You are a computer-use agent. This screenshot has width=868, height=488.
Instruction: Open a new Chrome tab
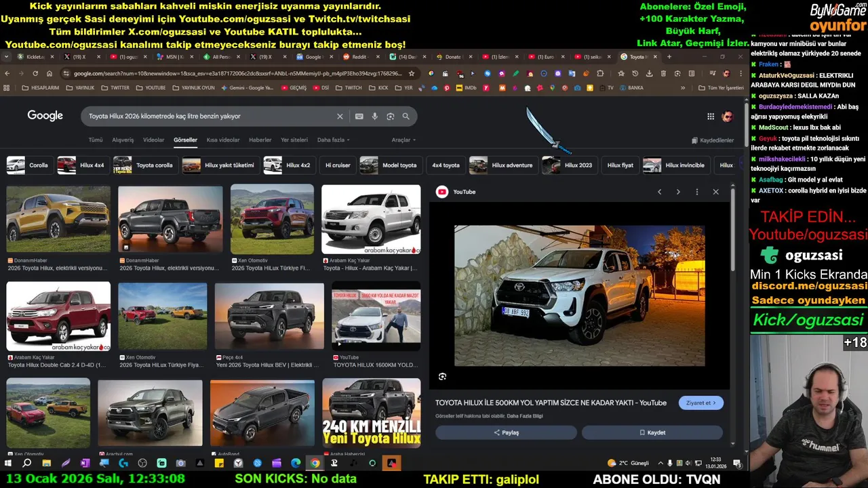(669, 57)
